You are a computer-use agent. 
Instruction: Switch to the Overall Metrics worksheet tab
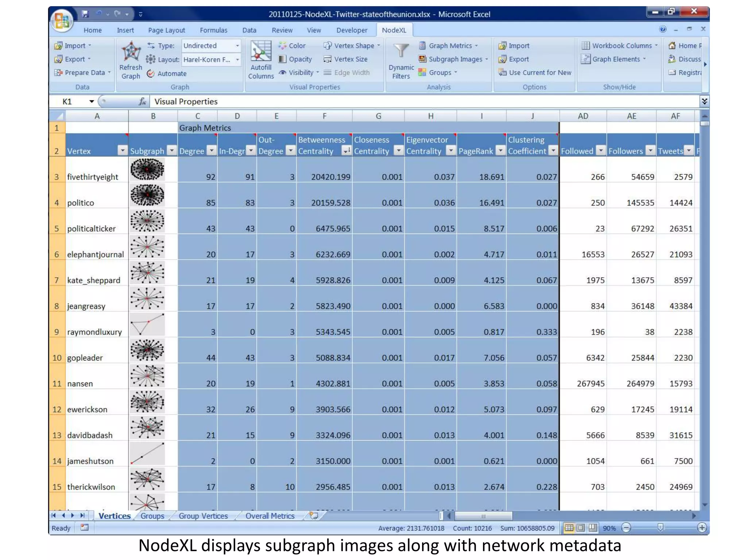pos(270,516)
